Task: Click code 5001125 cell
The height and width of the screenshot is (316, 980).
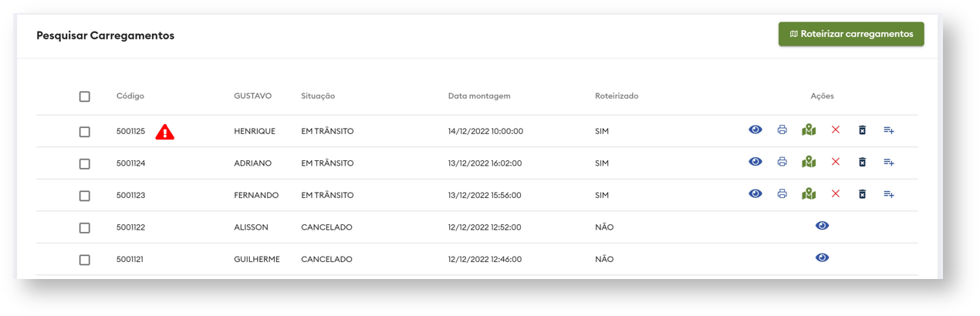Action: (x=131, y=132)
